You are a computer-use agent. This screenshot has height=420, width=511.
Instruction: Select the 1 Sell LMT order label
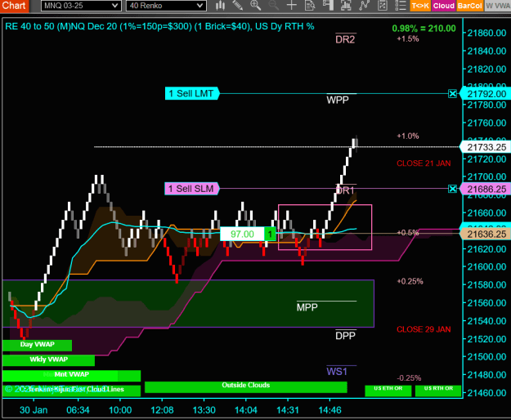point(192,94)
